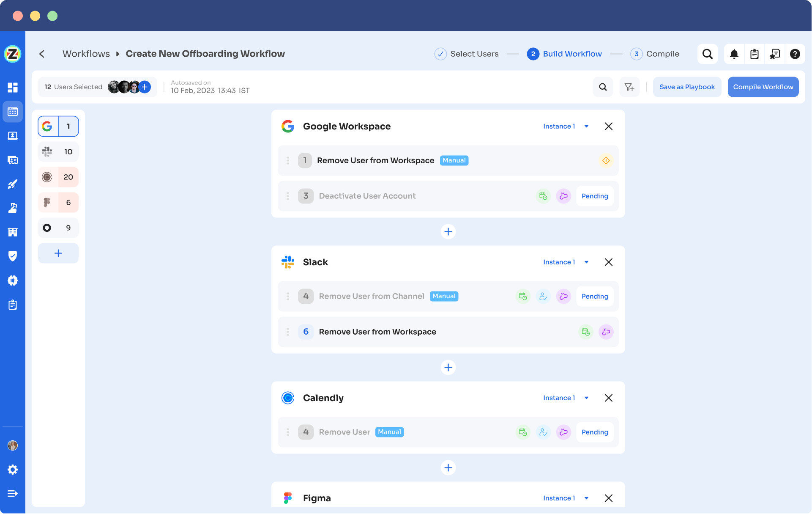Toggle Manual badge on Remove User from Channel
812x514 pixels.
(x=444, y=296)
